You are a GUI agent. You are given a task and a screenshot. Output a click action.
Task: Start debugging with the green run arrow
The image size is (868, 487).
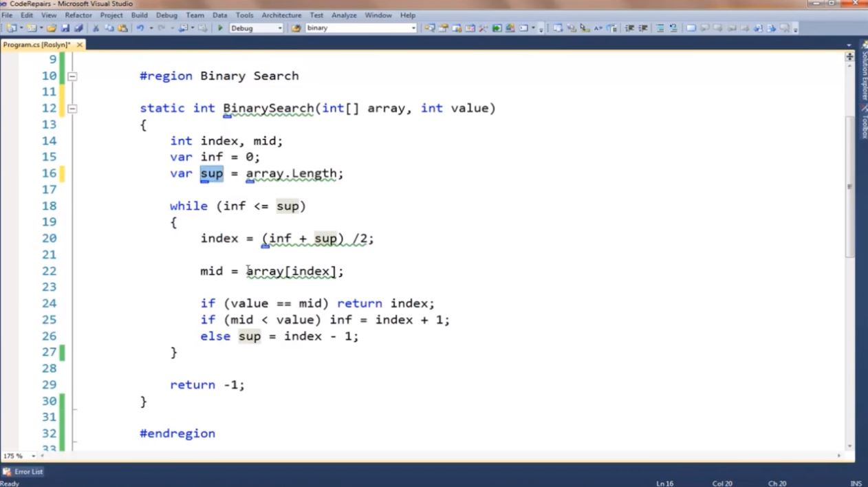[x=220, y=28]
